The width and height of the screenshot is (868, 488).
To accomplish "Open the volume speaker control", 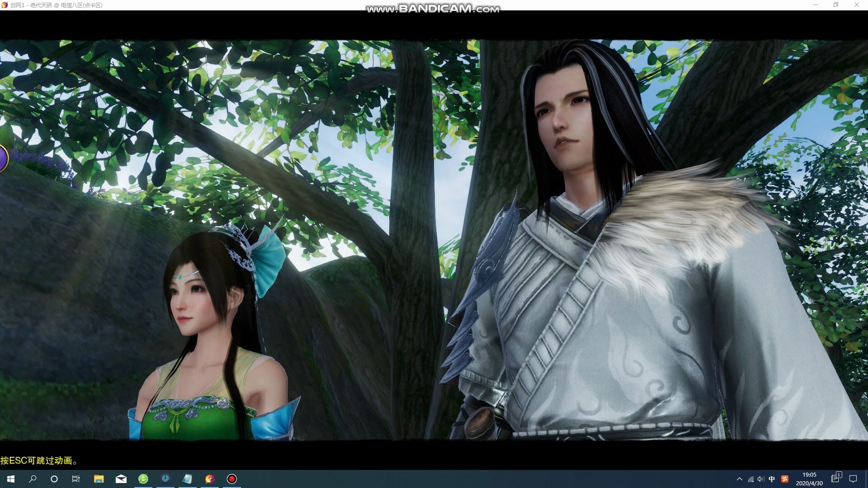I will pyautogui.click(x=761, y=479).
